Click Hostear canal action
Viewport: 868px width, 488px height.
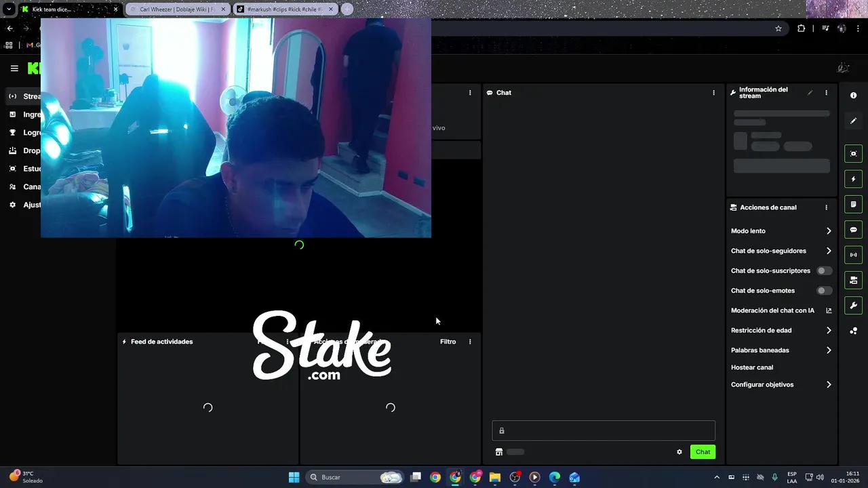point(752,367)
